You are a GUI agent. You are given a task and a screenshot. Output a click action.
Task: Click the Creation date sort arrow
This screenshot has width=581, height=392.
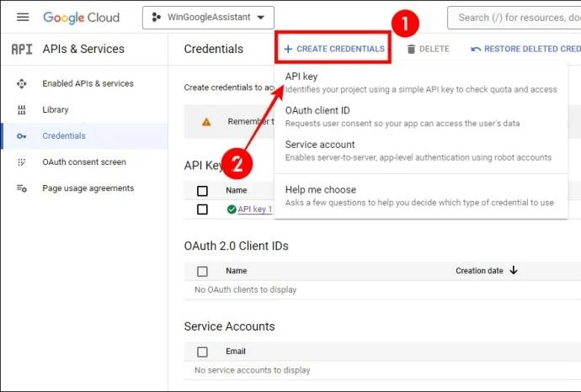pyautogui.click(x=514, y=270)
